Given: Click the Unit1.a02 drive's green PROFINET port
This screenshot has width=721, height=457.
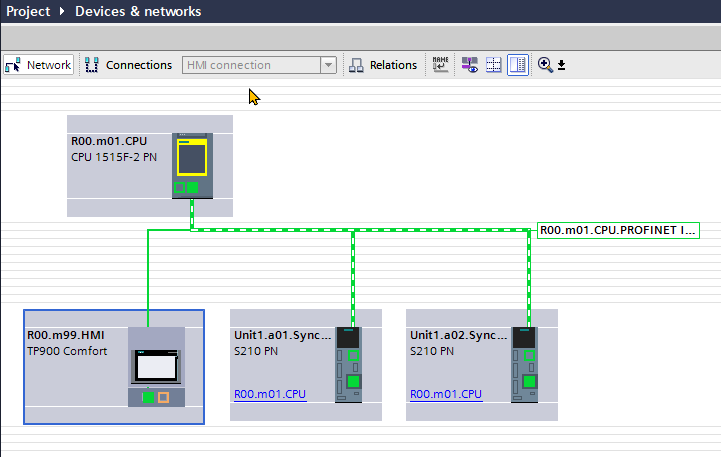Looking at the screenshot, I should click(x=529, y=381).
